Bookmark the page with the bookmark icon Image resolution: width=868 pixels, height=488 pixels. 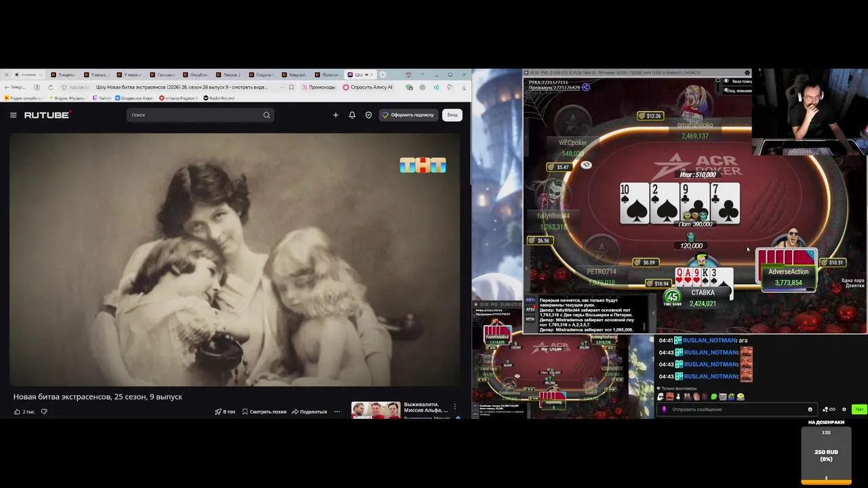pyautogui.click(x=291, y=87)
